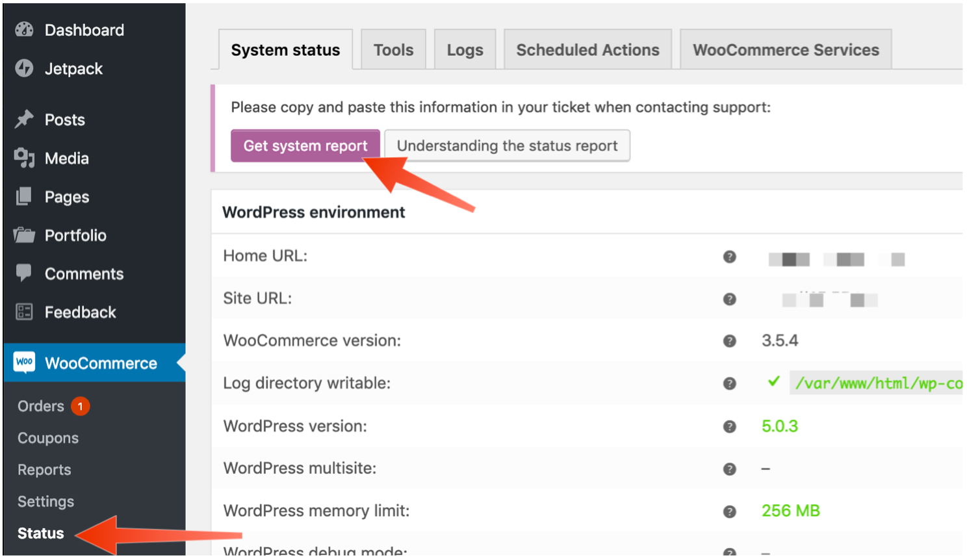Click the Comments speech bubble icon
This screenshot has width=967, height=560.
pyautogui.click(x=24, y=273)
